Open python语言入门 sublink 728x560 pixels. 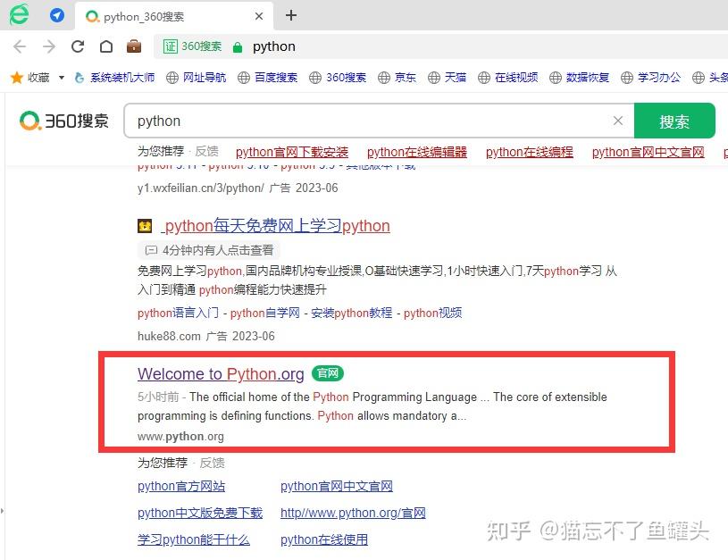pyautogui.click(x=179, y=313)
